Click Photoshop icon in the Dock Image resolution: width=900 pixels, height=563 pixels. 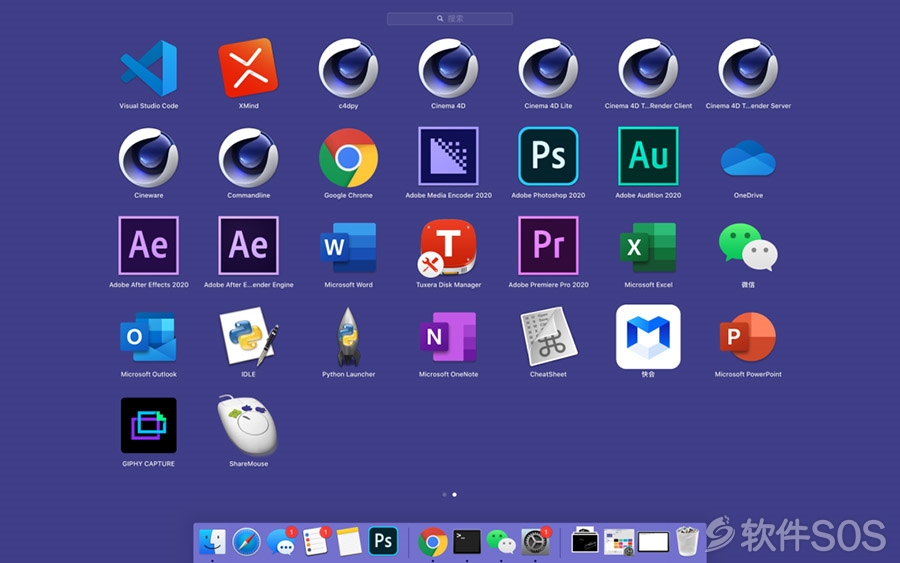(x=383, y=541)
